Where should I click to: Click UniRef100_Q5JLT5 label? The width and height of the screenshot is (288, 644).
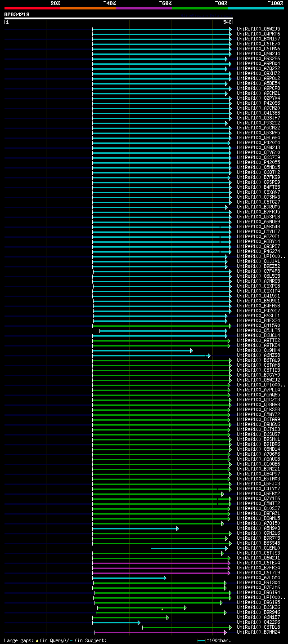point(258,330)
